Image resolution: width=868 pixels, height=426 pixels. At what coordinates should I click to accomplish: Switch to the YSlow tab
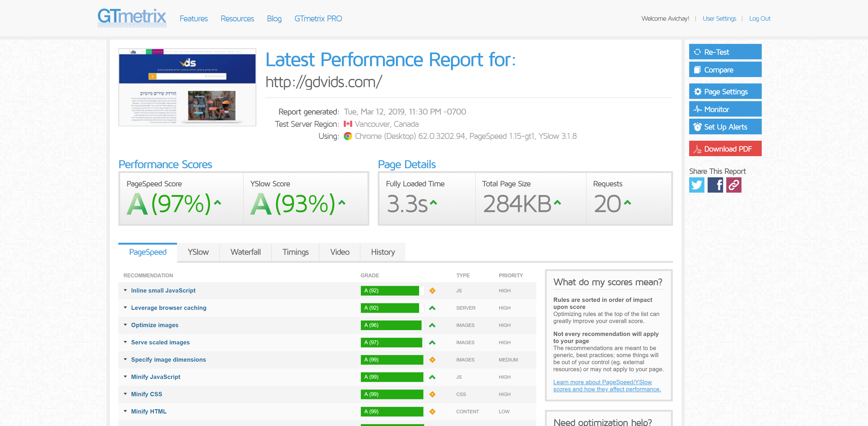coord(198,252)
